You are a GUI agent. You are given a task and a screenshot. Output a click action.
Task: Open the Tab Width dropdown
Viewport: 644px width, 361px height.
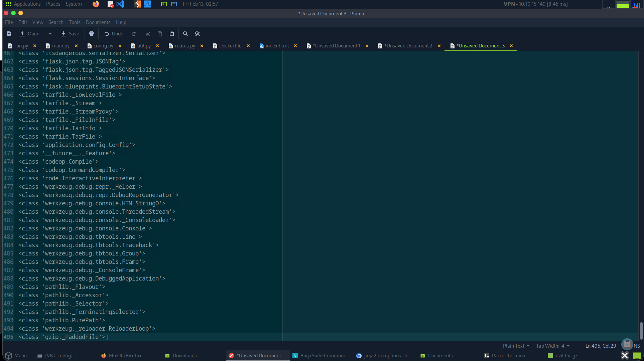pos(553,346)
